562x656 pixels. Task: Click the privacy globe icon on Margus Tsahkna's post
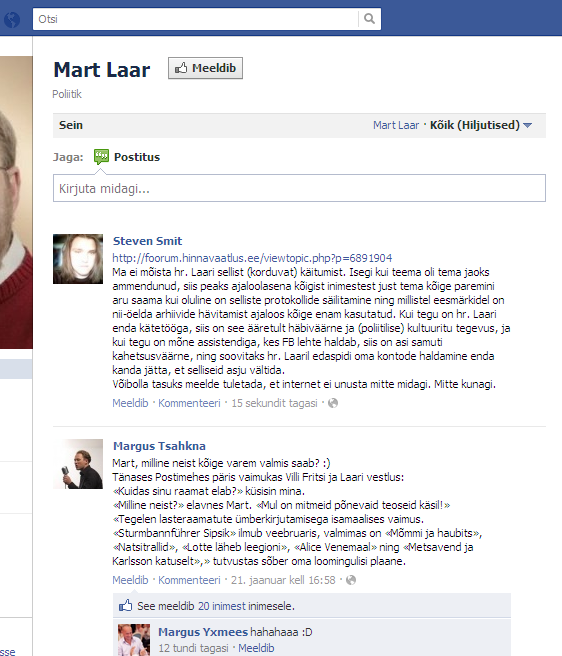351,580
